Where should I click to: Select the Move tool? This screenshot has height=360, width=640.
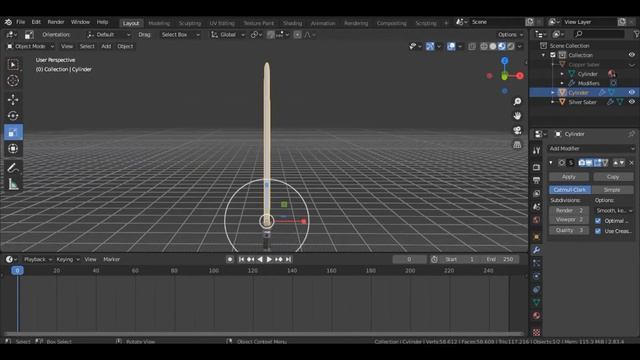13,100
